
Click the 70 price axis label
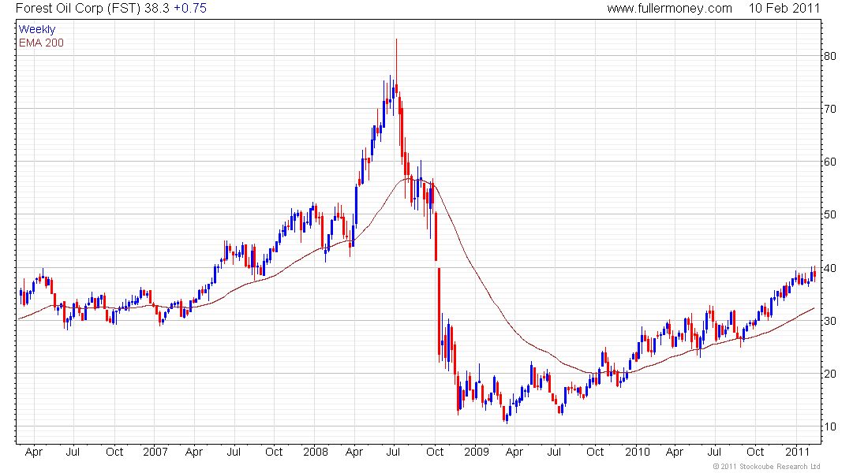click(830, 109)
